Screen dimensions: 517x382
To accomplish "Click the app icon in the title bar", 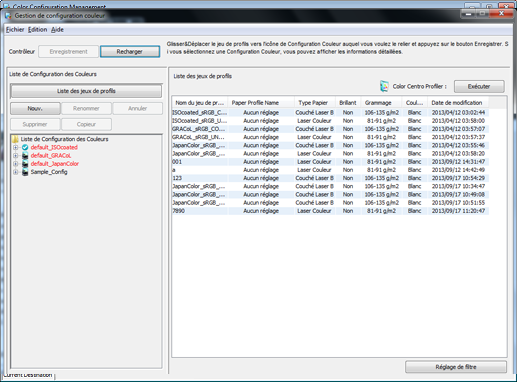I will 8,16.
